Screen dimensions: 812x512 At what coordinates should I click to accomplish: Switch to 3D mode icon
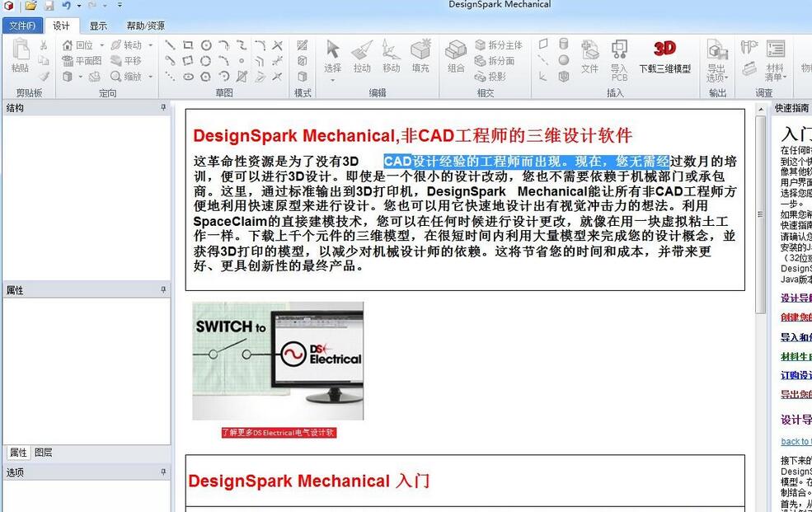click(x=303, y=77)
